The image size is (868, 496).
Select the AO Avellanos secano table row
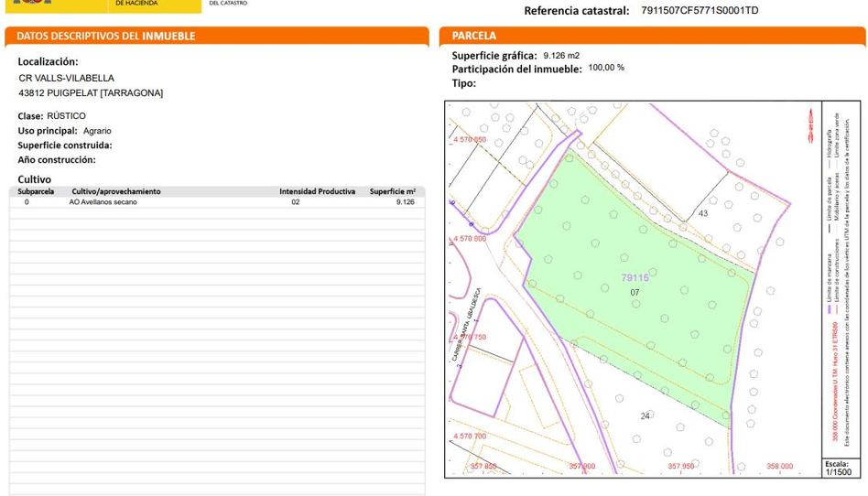pyautogui.click(x=216, y=202)
